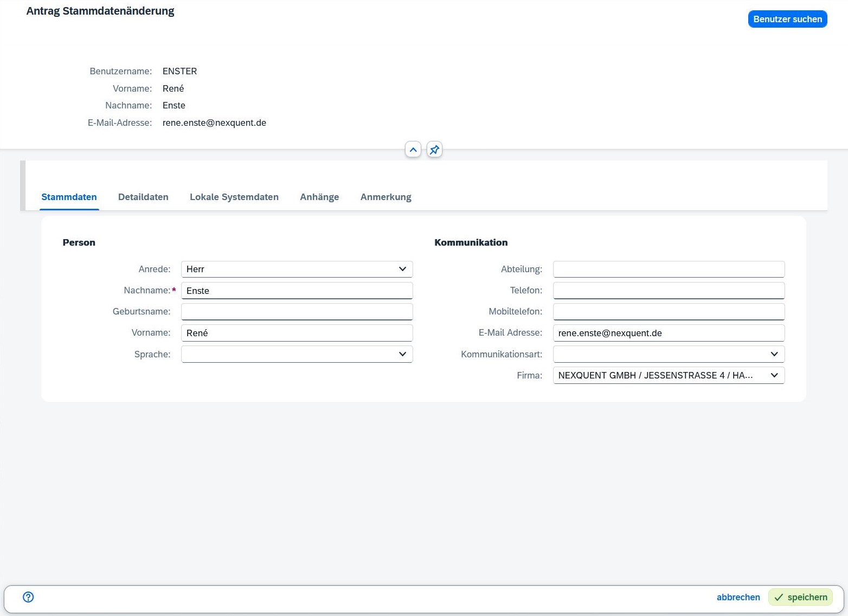The image size is (848, 616).
Task: Pin the header with the pin icon
Action: 434,150
